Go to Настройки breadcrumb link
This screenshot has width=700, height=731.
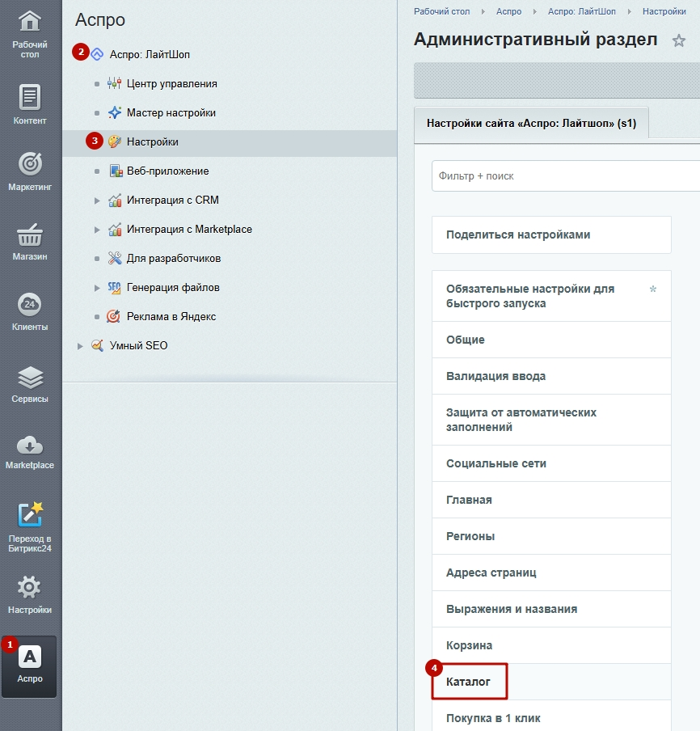664,11
